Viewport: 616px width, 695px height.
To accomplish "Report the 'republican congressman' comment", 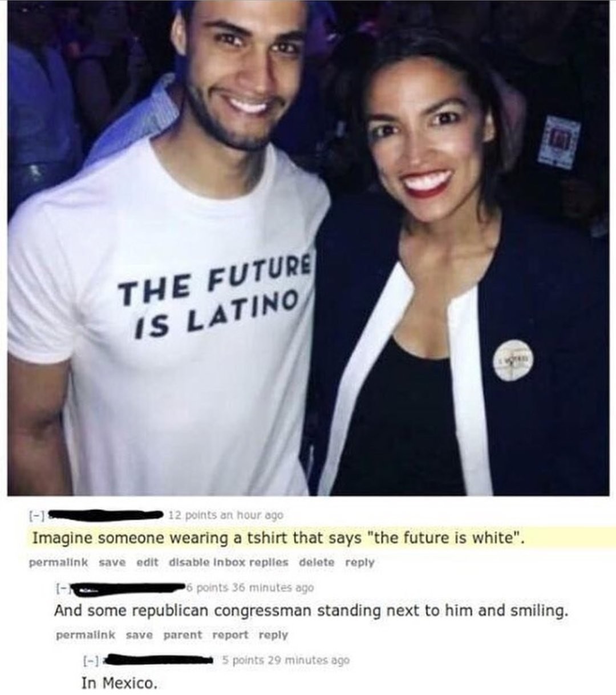I will (x=230, y=635).
